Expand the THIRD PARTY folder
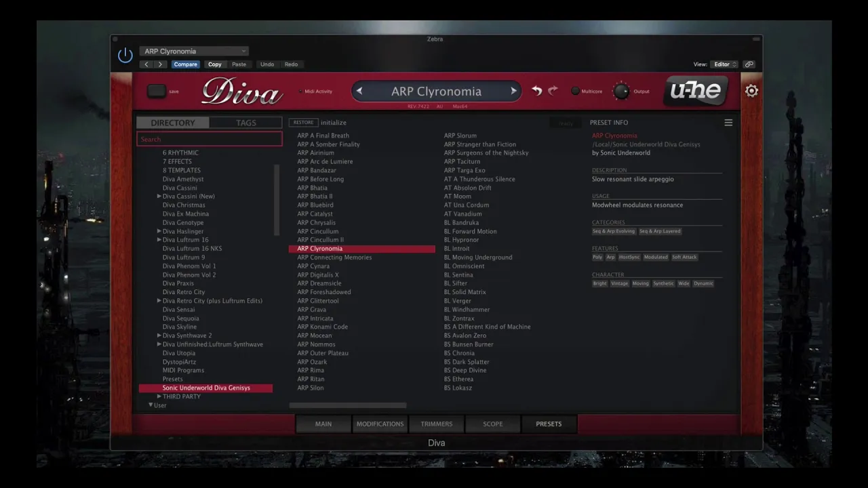The height and width of the screenshot is (488, 868). tap(159, 396)
